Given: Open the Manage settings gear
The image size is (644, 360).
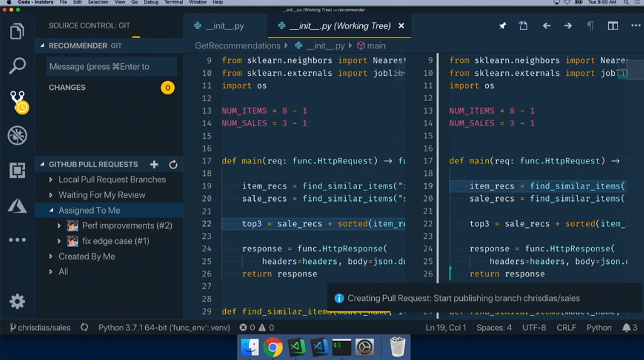Looking at the screenshot, I should 17,302.
